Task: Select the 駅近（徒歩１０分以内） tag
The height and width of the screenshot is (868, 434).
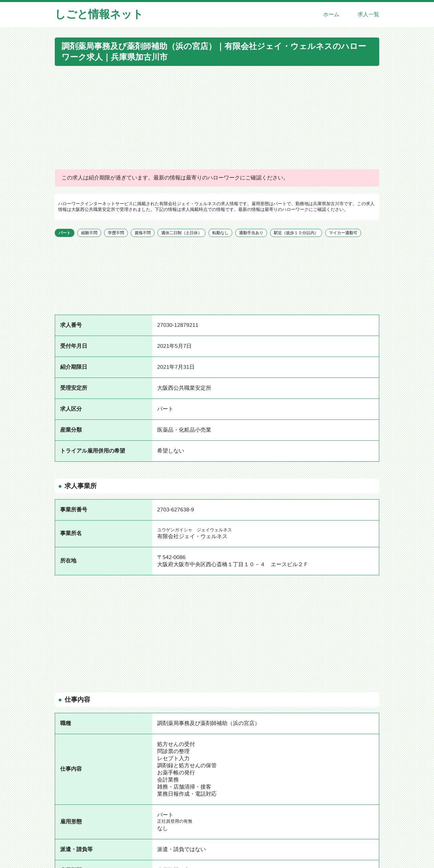Action: 296,233
